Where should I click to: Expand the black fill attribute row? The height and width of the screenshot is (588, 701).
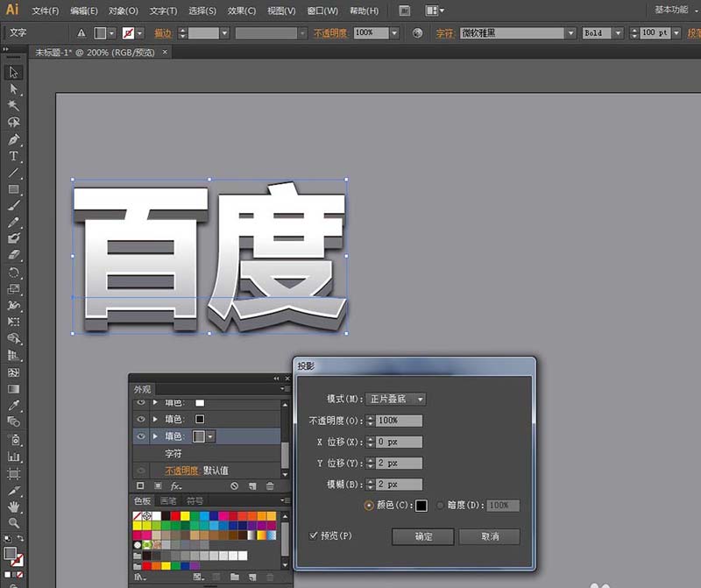[155, 419]
